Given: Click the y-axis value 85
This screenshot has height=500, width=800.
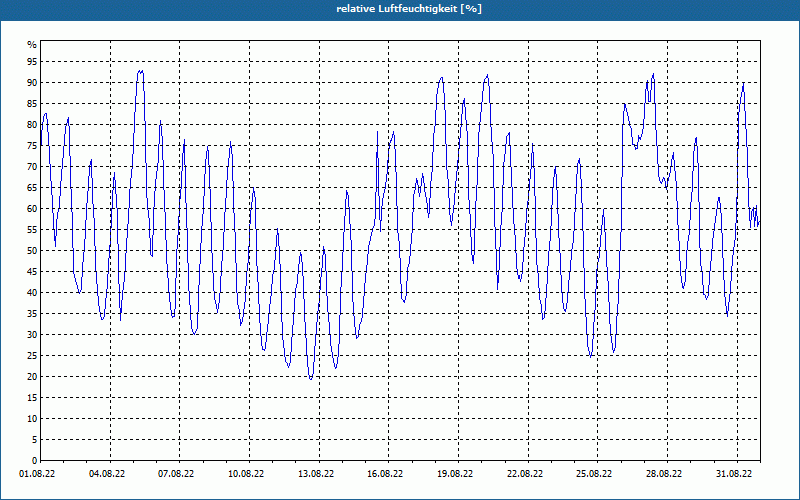Looking at the screenshot, I should (32, 104).
